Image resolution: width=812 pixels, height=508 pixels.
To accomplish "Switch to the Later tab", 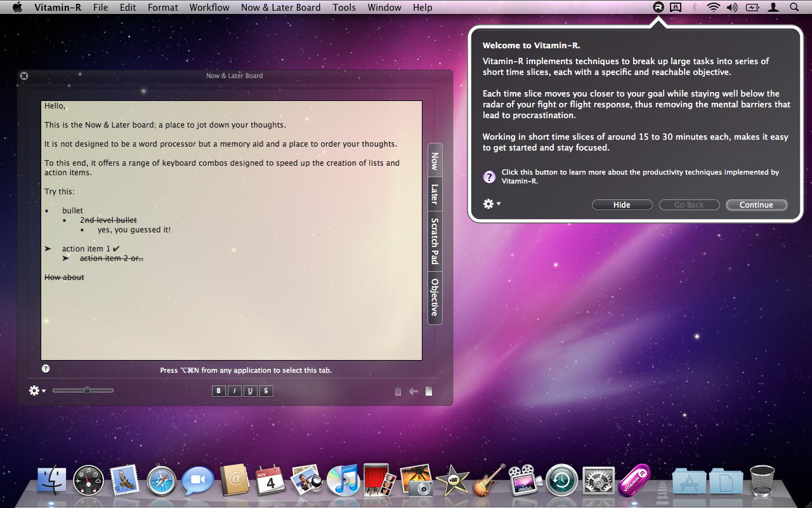I will (x=435, y=193).
